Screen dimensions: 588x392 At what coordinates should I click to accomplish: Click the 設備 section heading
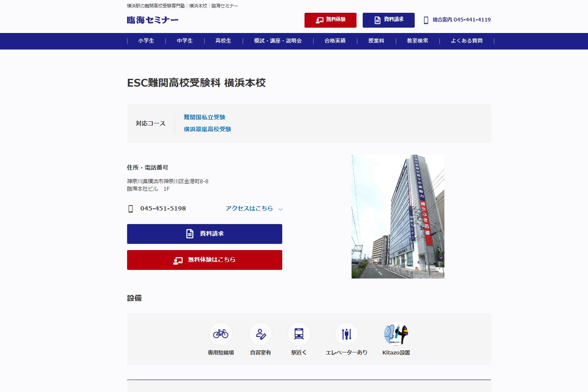[135, 298]
